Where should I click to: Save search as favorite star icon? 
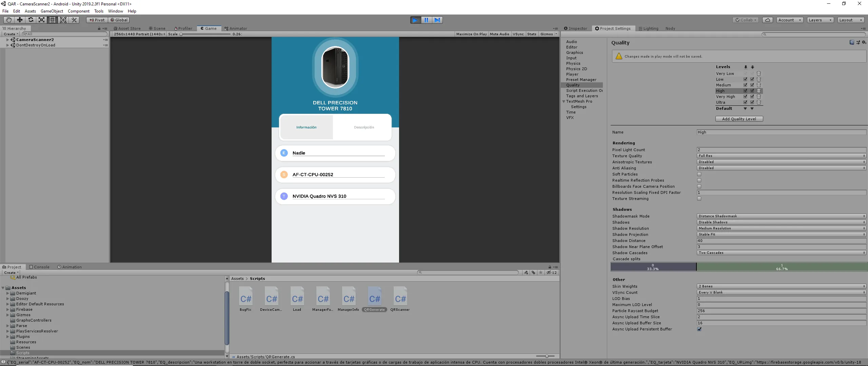541,272
